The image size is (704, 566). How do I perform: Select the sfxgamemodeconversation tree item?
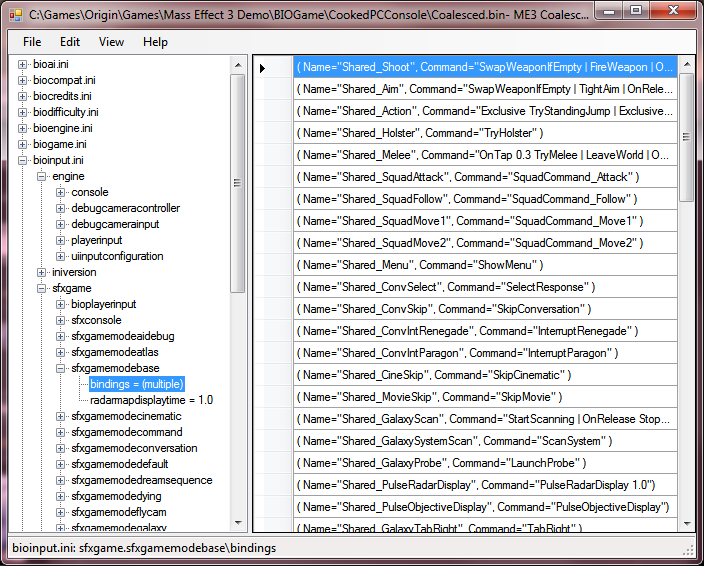coord(134,448)
